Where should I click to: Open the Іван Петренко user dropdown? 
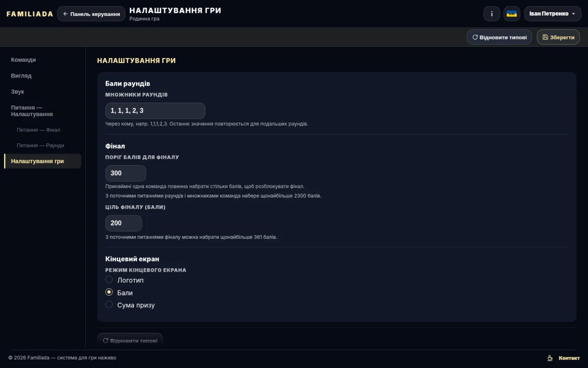[553, 14]
